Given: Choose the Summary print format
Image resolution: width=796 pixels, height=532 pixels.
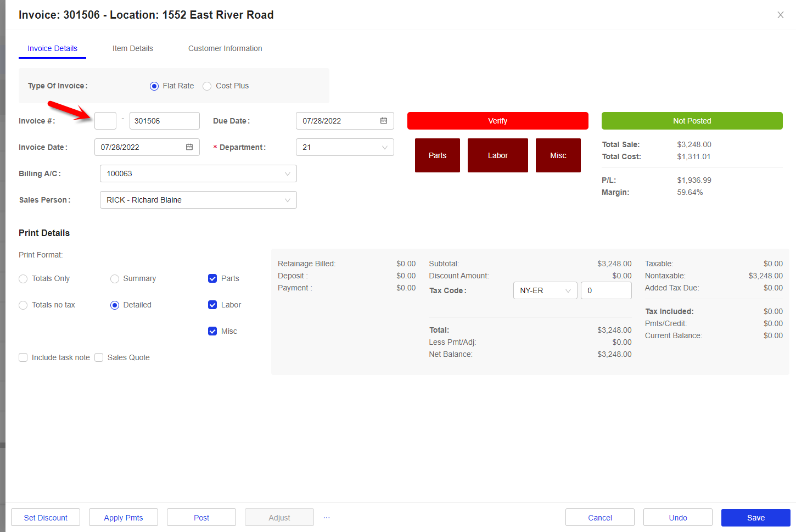Looking at the screenshot, I should [x=115, y=279].
